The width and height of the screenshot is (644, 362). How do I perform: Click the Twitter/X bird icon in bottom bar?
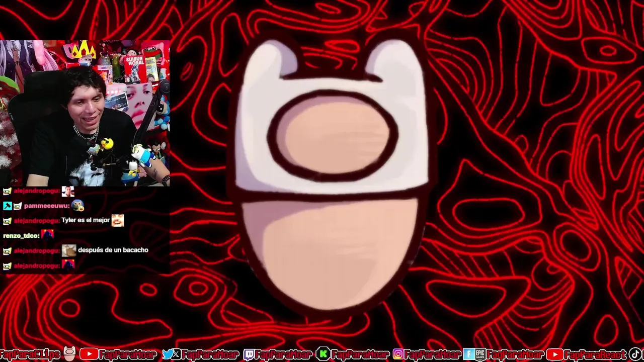171,354
